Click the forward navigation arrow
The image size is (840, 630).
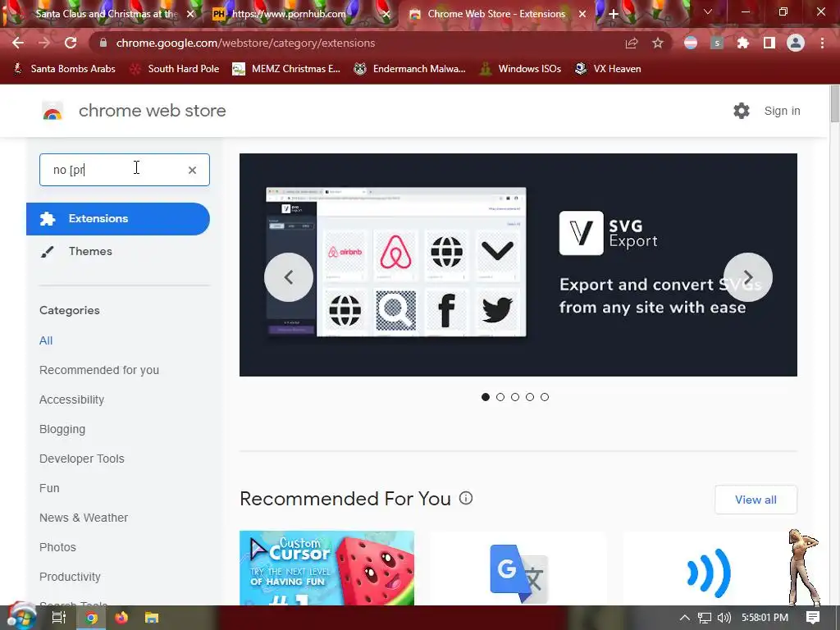click(44, 43)
